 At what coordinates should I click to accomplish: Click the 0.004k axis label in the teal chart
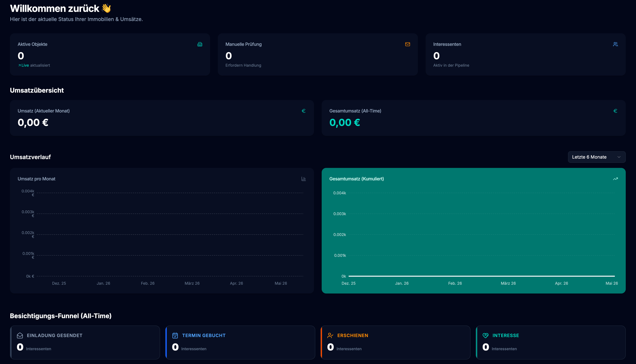coord(340,193)
